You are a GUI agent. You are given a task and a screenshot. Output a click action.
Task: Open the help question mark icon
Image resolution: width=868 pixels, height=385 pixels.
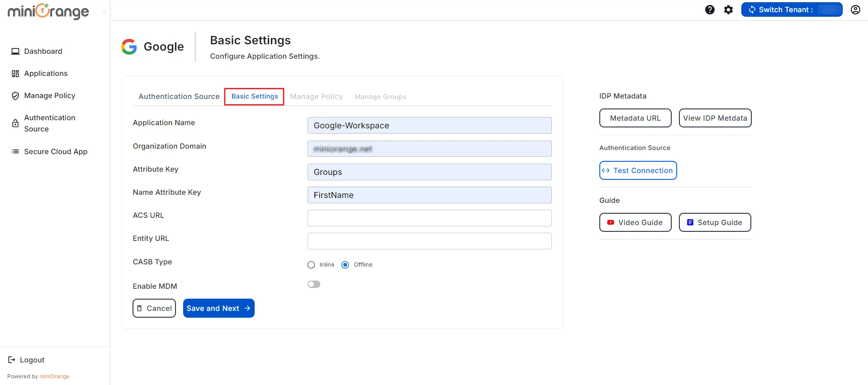(x=710, y=9)
